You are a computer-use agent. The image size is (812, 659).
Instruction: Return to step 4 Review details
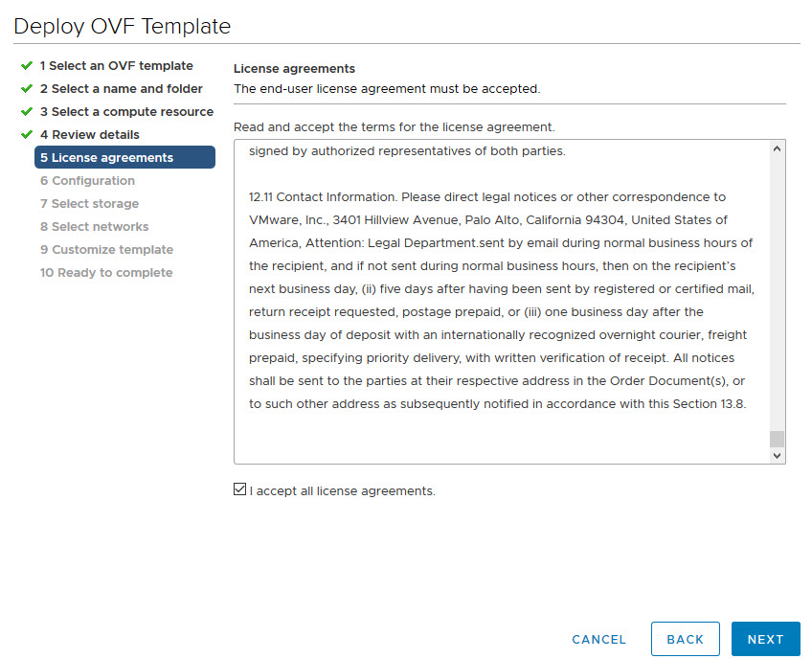pyautogui.click(x=89, y=135)
